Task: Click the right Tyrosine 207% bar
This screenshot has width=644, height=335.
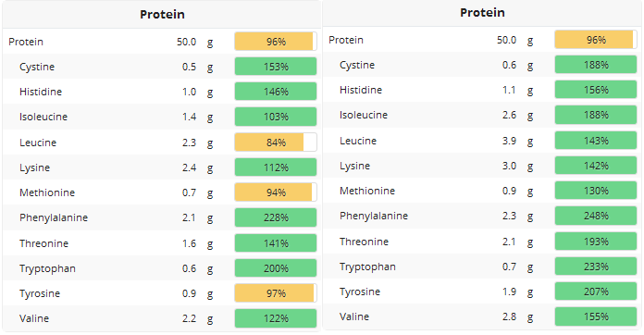Action: (596, 292)
